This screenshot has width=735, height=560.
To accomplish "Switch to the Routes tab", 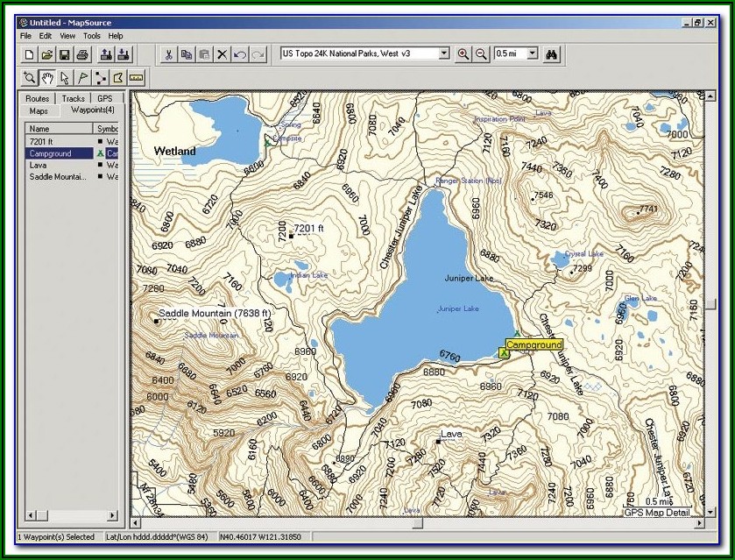I will click(x=38, y=99).
